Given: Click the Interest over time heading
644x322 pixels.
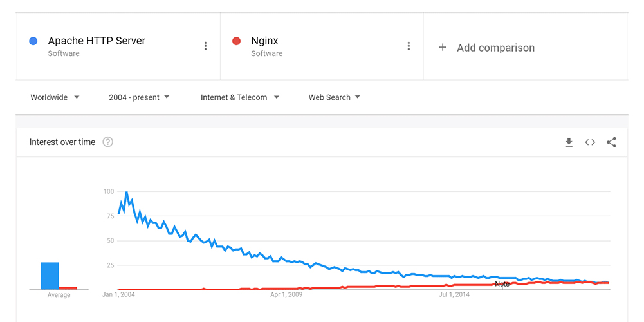Looking at the screenshot, I should [62, 142].
